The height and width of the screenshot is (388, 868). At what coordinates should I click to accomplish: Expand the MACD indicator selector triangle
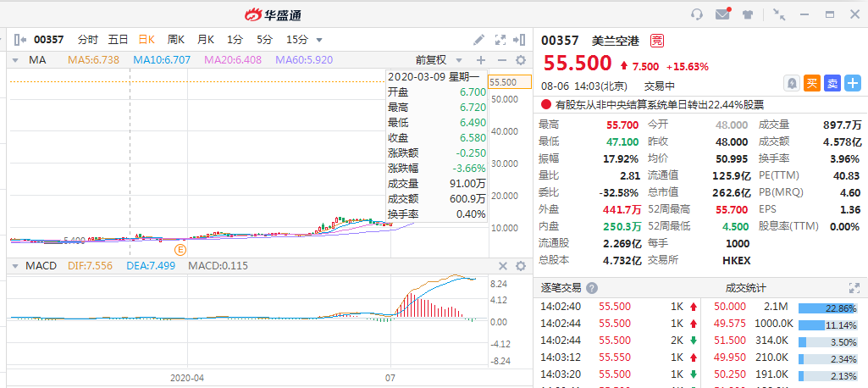point(15,266)
